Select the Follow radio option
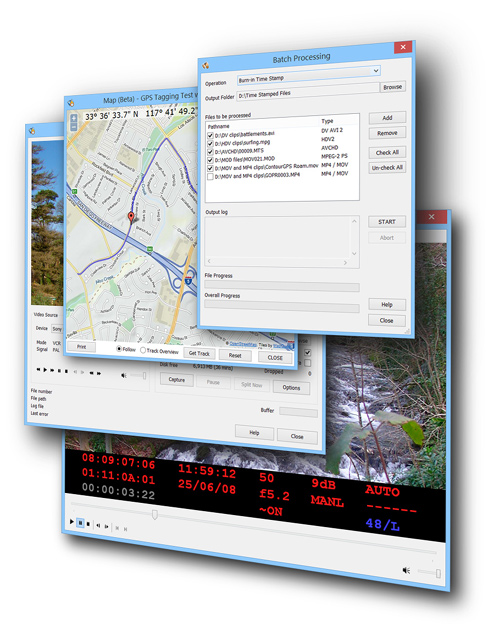Viewport: 499px width, 642px height. (119, 349)
